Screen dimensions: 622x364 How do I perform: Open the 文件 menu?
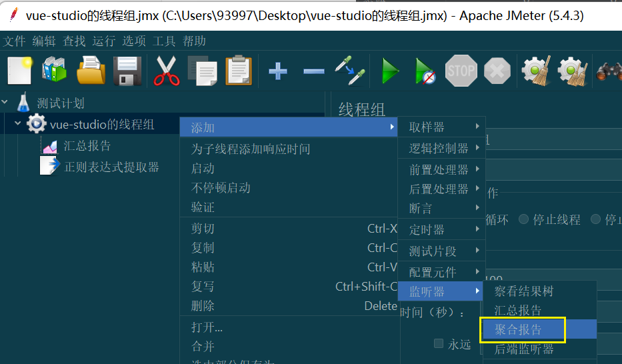pos(14,41)
